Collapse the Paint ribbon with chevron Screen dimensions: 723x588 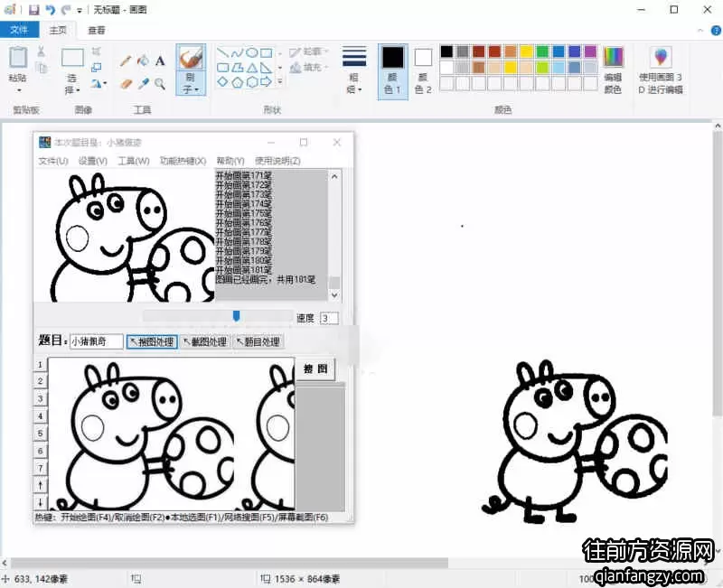700,31
